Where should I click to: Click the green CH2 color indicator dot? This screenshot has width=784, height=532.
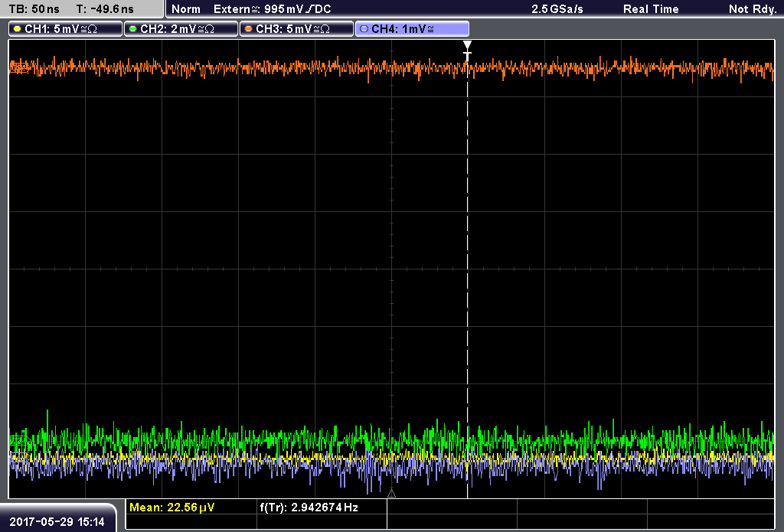click(133, 29)
